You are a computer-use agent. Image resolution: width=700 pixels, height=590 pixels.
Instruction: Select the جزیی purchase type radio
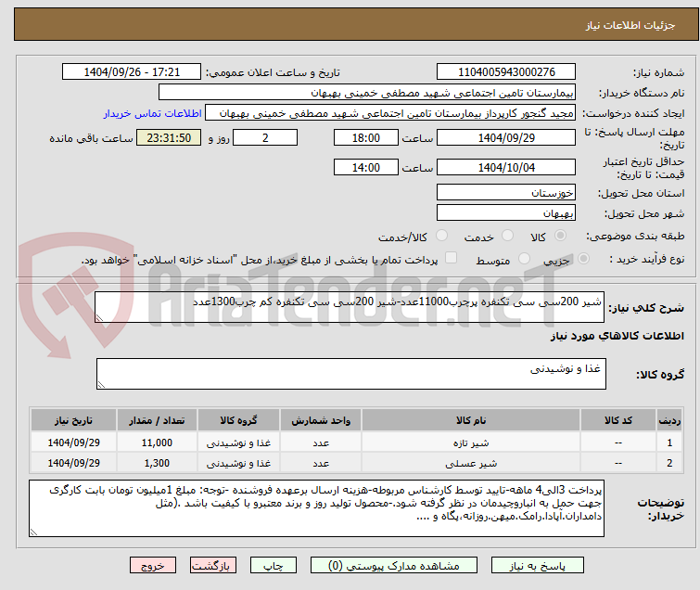point(583,259)
